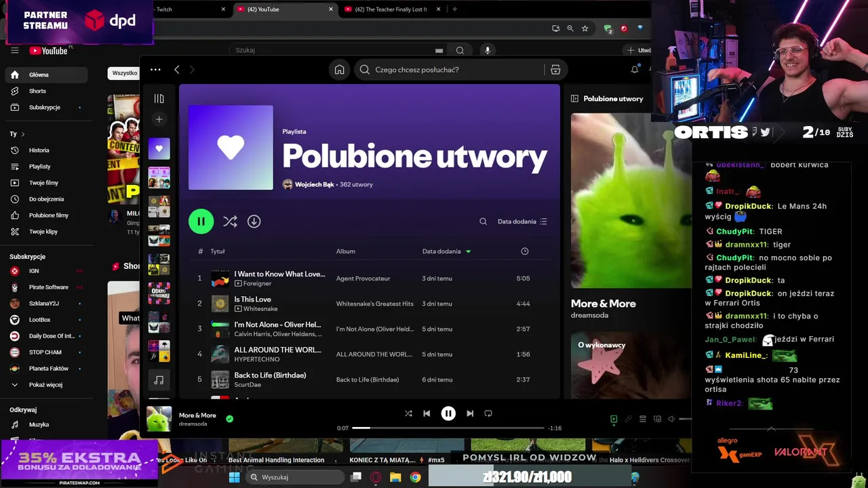
Task: Sort by duration clock icon
Action: pos(524,251)
